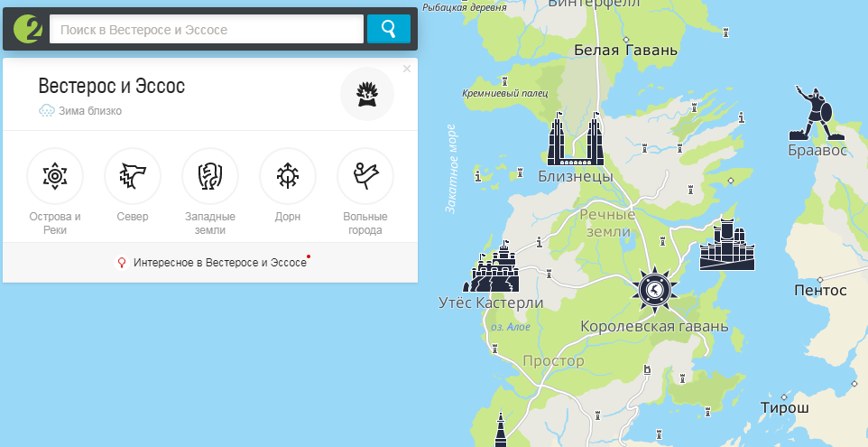Click the "Тирош" city label

pos(784,408)
